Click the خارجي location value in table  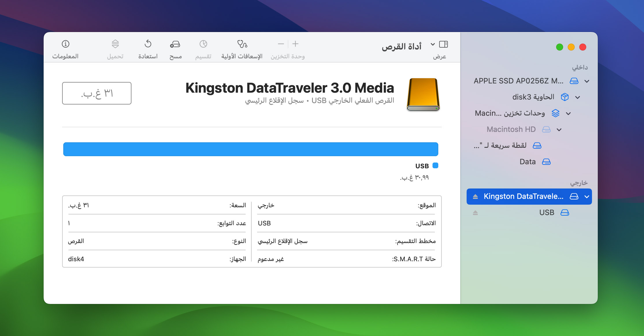click(266, 206)
